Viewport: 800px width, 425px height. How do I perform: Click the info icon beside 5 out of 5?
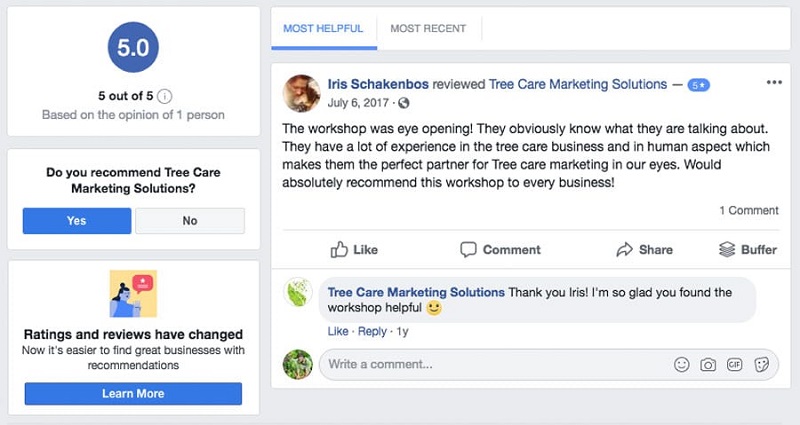pyautogui.click(x=164, y=96)
